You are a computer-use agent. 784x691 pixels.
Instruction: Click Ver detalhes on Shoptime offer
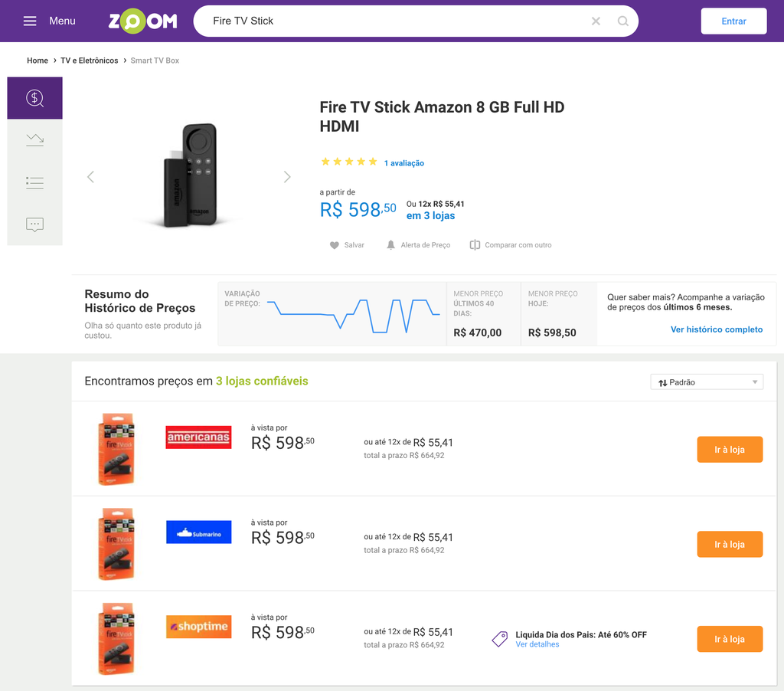tap(537, 645)
